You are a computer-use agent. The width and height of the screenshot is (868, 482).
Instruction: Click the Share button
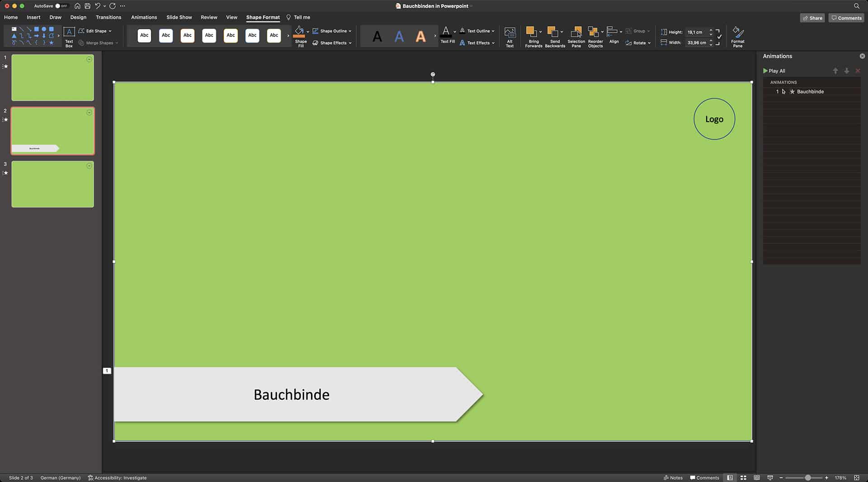tap(812, 18)
